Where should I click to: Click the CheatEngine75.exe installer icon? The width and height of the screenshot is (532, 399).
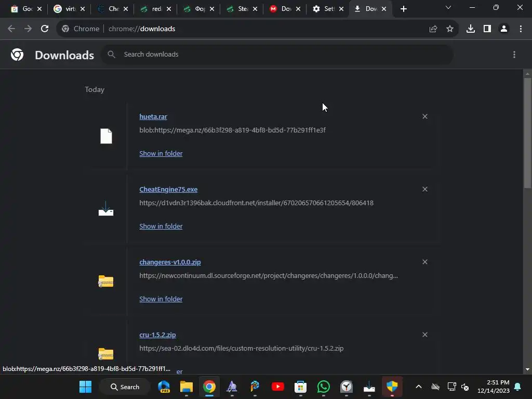point(106,208)
